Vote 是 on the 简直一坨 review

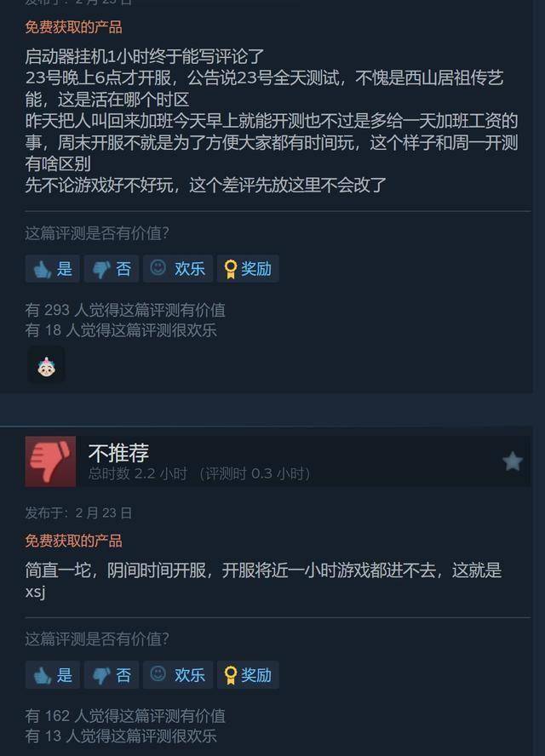point(52,674)
